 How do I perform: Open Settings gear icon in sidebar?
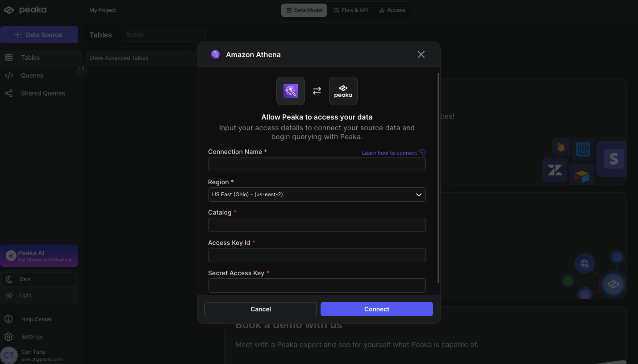pyautogui.click(x=8, y=337)
